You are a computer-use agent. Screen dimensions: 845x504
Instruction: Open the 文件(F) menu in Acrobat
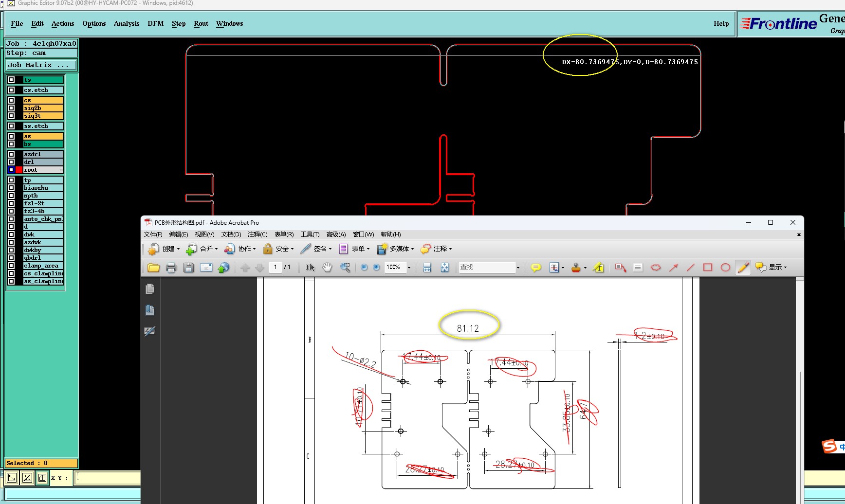[x=153, y=234]
